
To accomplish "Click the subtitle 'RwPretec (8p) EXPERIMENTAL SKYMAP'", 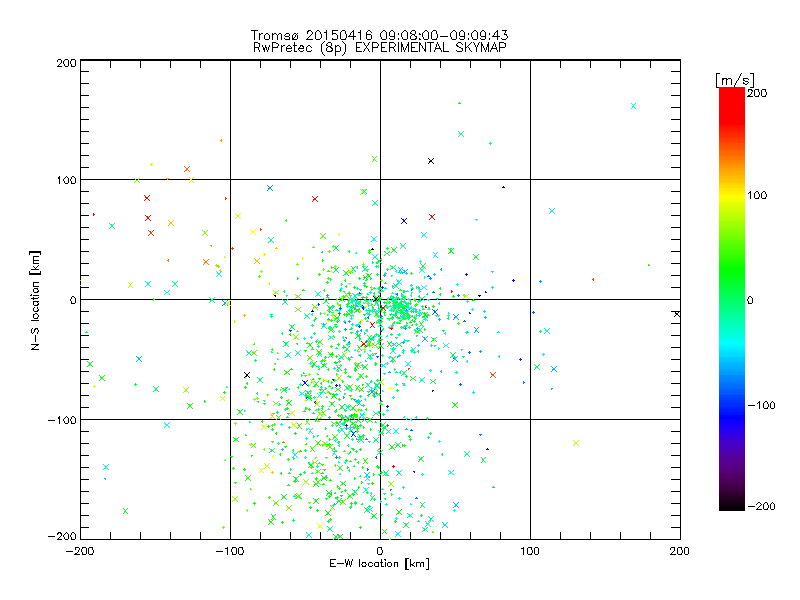I will tap(379, 48).
